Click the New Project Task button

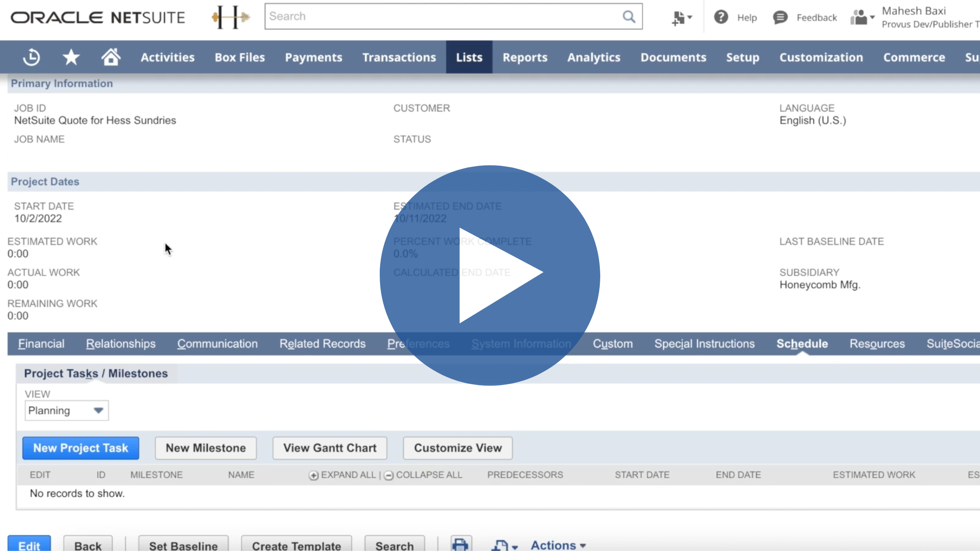click(81, 448)
